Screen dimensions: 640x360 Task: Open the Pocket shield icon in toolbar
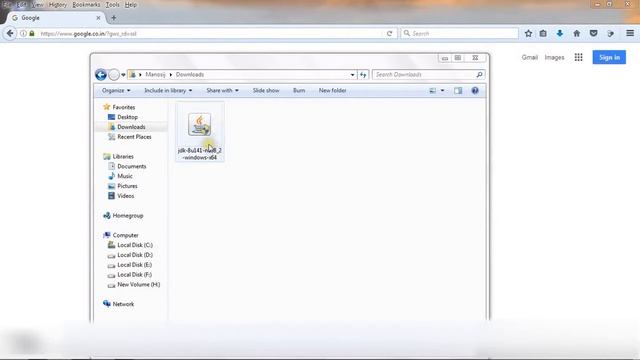pyautogui.click(x=593, y=33)
